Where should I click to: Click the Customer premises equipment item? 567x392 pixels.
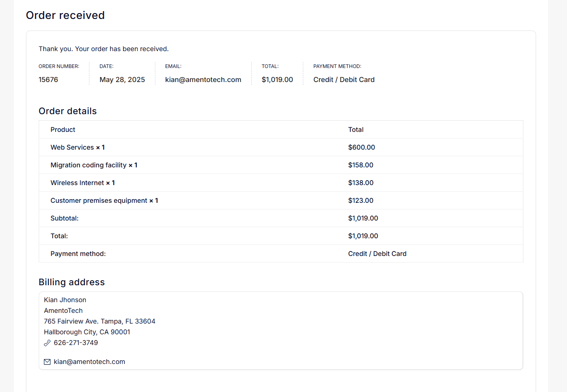coord(98,201)
